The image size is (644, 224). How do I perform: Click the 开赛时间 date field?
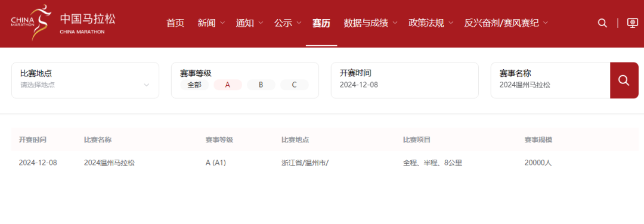[x=404, y=80]
